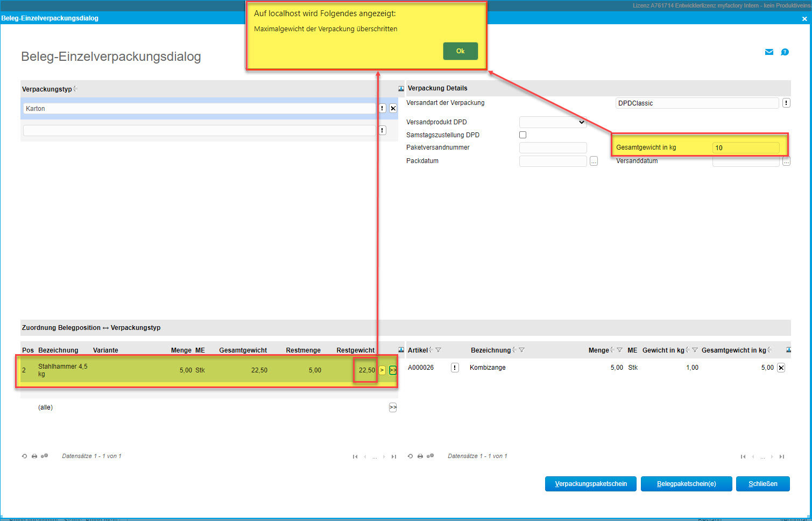Open the blue help speech-bubble icon
The height and width of the screenshot is (521, 812).
pyautogui.click(x=785, y=52)
